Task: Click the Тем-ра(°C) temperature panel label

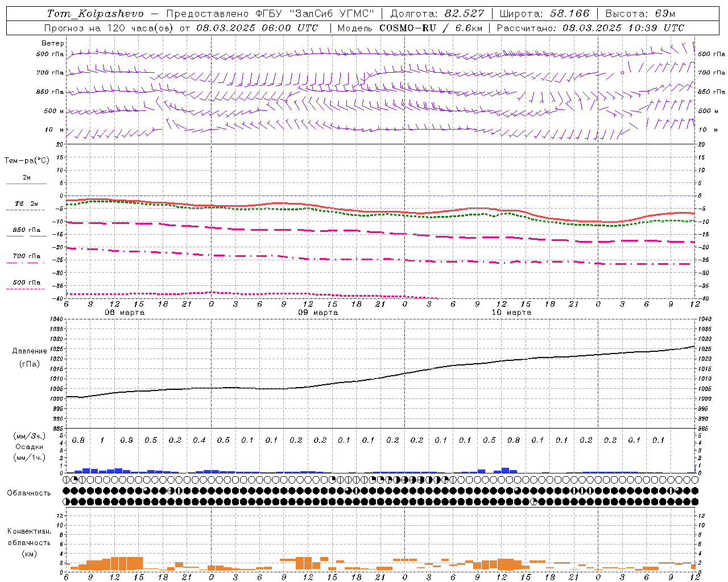Action: tap(27, 161)
